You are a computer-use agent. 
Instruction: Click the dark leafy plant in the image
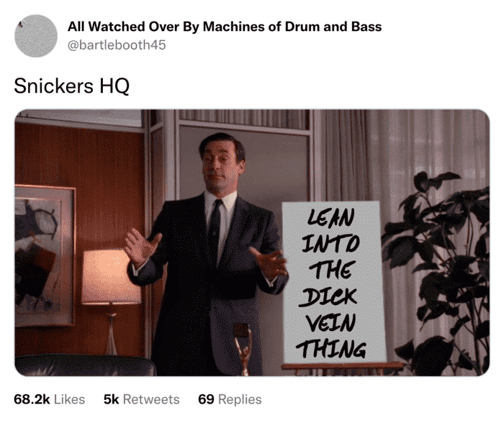pos(437,273)
